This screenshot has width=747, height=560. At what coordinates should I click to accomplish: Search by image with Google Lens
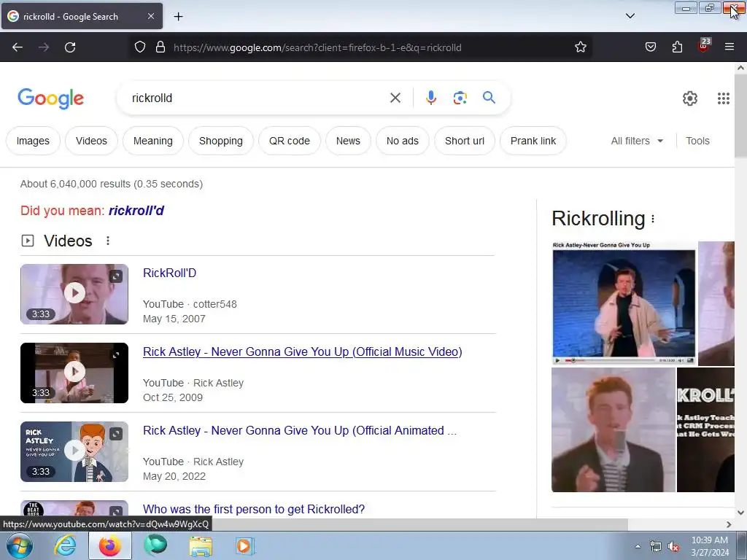460,98
